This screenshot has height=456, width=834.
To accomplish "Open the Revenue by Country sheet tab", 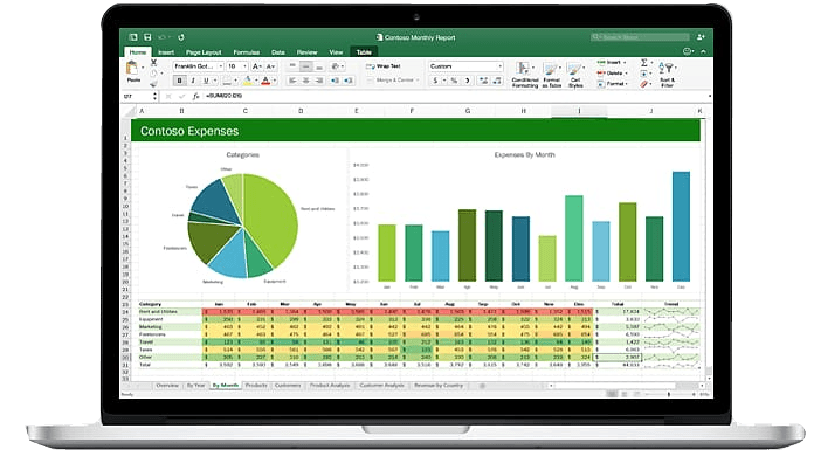I will (438, 385).
